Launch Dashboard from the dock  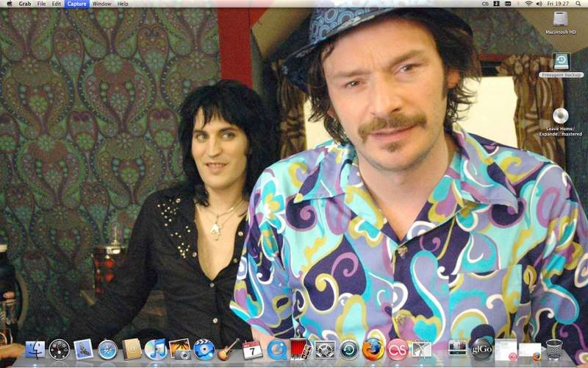59,349
